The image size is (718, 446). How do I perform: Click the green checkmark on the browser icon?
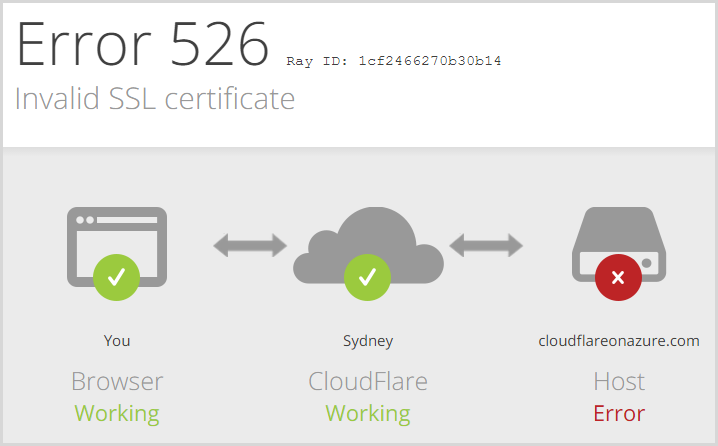point(116,277)
